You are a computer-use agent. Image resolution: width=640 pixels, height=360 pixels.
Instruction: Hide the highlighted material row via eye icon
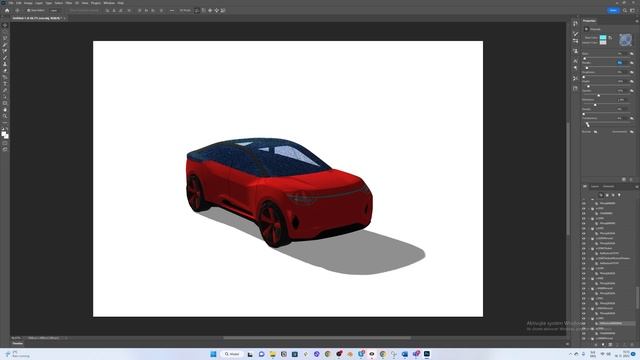(584, 323)
